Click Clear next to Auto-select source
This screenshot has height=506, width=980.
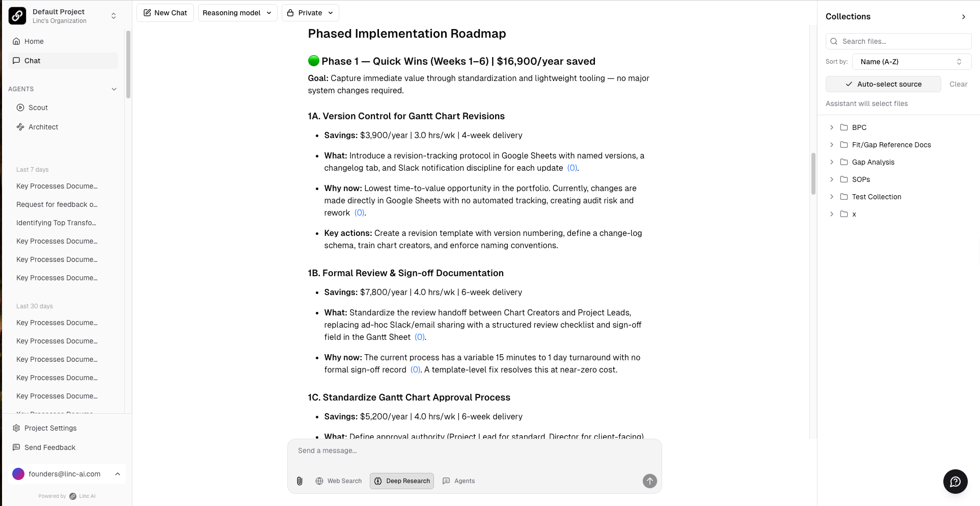coord(958,84)
